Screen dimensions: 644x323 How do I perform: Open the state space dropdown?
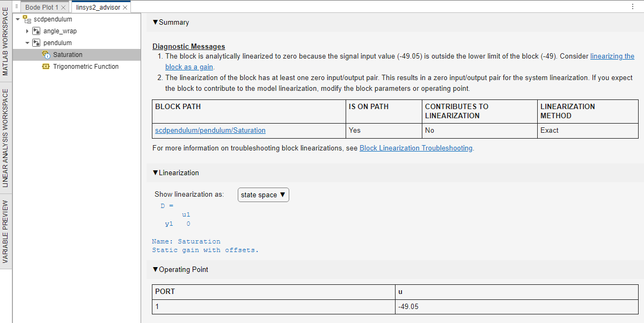click(263, 195)
